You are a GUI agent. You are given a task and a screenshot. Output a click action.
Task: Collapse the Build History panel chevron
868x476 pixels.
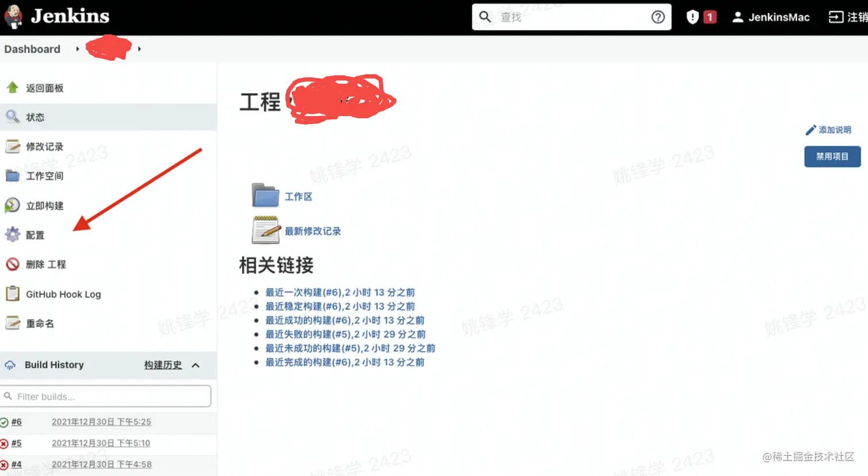pyautogui.click(x=196, y=365)
